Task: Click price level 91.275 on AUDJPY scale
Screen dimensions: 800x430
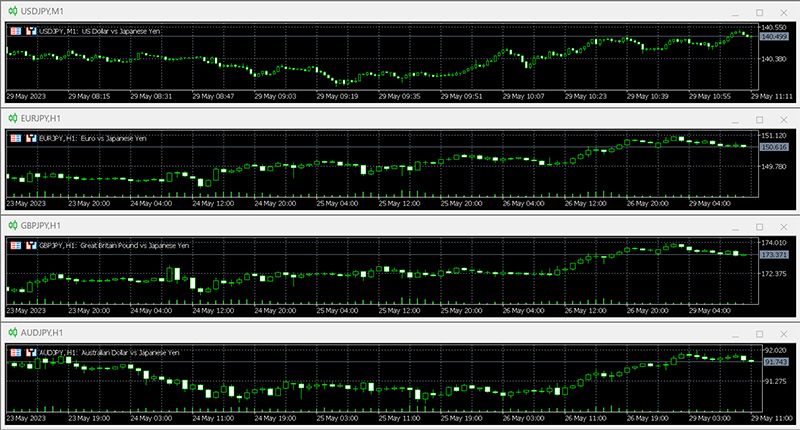Action: [x=776, y=381]
